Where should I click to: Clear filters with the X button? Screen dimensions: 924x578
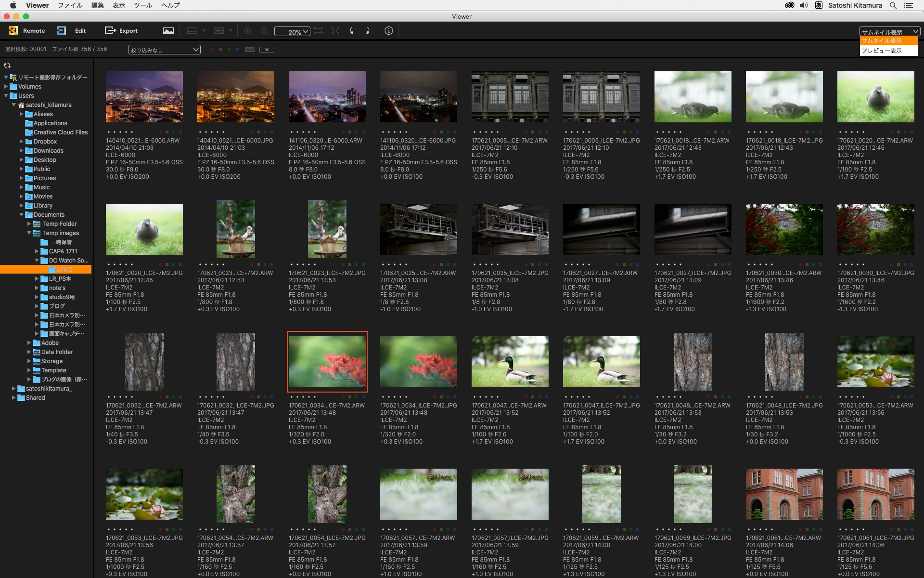pos(267,50)
